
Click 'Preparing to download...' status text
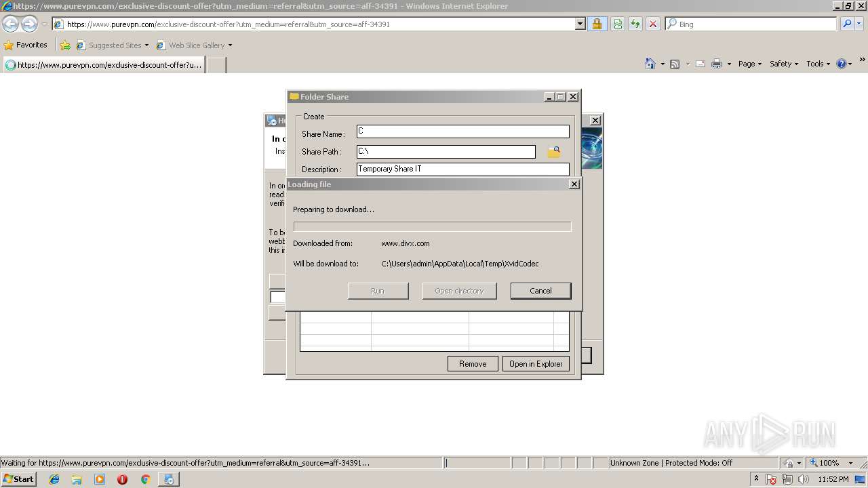point(334,209)
